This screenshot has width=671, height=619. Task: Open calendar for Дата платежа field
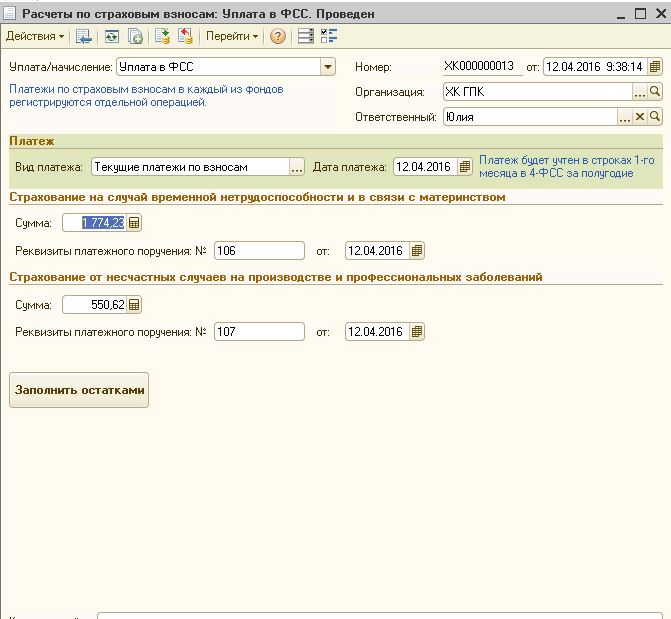(464, 167)
